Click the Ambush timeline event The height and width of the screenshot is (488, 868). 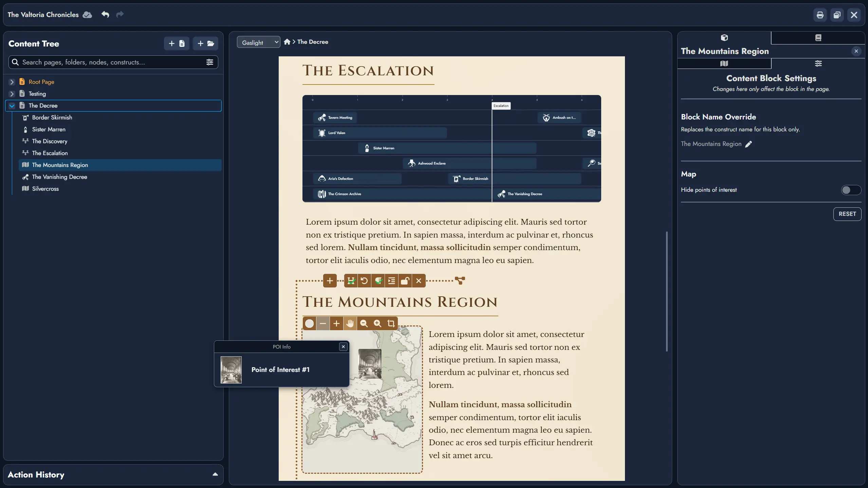559,117
